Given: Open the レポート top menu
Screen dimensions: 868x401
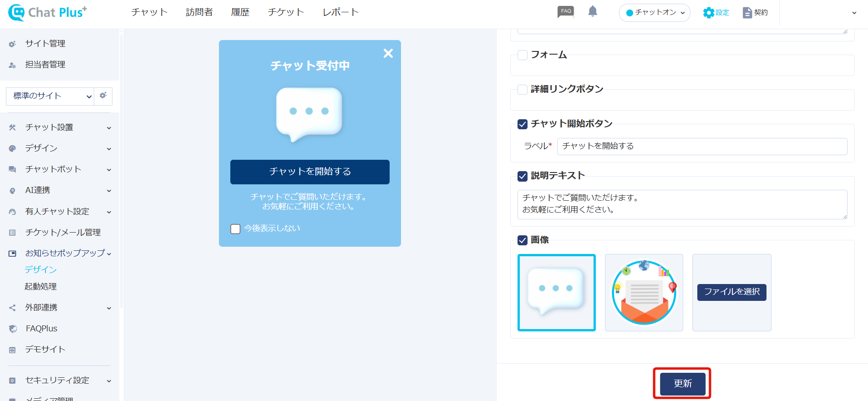Looking at the screenshot, I should point(341,12).
